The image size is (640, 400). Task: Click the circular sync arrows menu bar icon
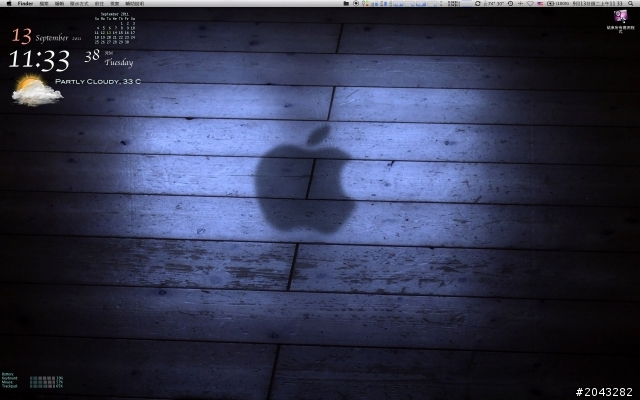[x=477, y=3]
